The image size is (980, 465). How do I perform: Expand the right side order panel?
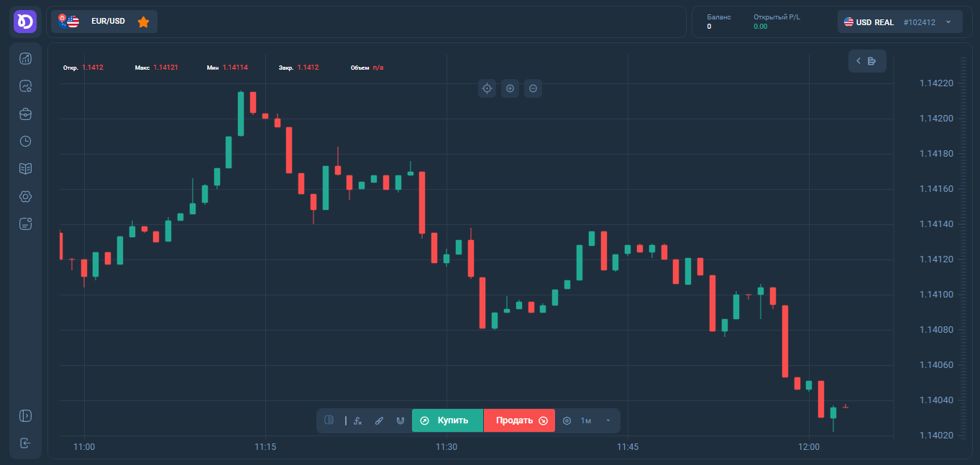866,61
